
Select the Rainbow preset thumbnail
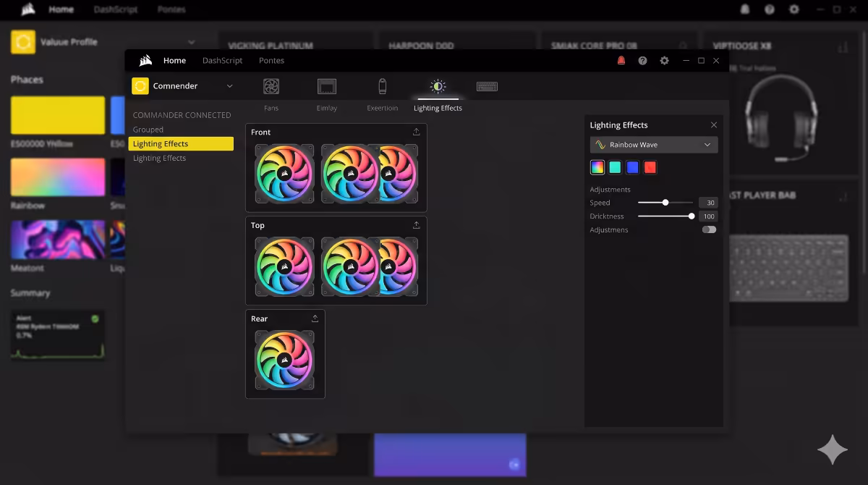point(58,177)
